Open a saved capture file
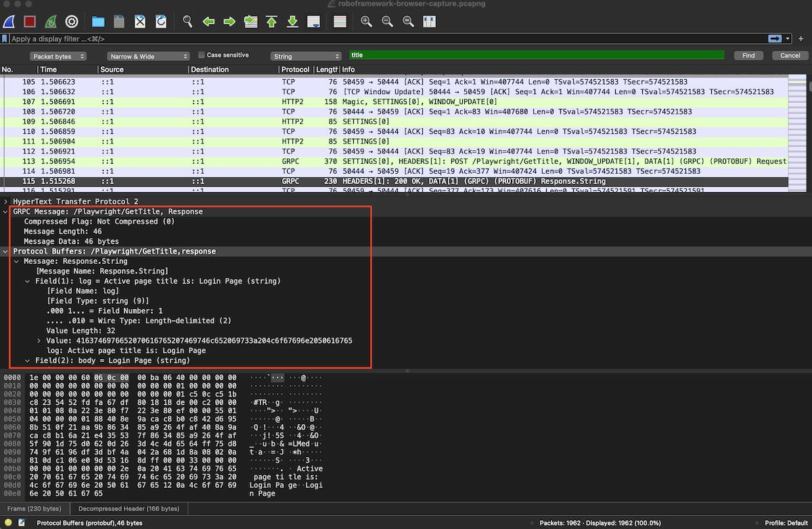 tap(97, 21)
